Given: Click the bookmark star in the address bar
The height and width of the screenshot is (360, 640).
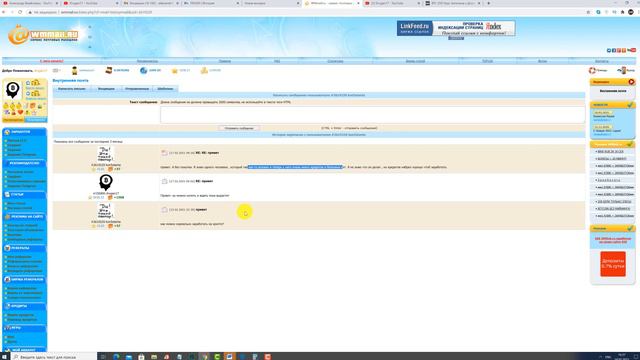Looking at the screenshot, I should (x=588, y=12).
